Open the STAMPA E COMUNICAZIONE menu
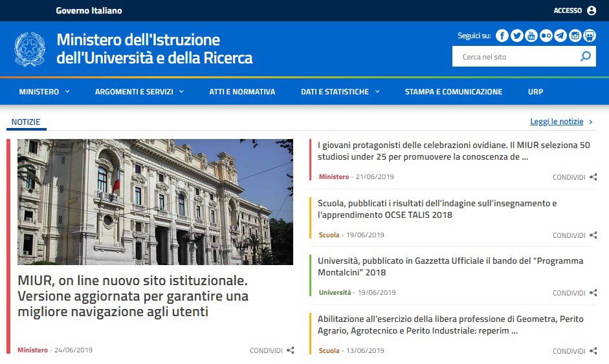This screenshot has height=364, width=609. tap(453, 92)
